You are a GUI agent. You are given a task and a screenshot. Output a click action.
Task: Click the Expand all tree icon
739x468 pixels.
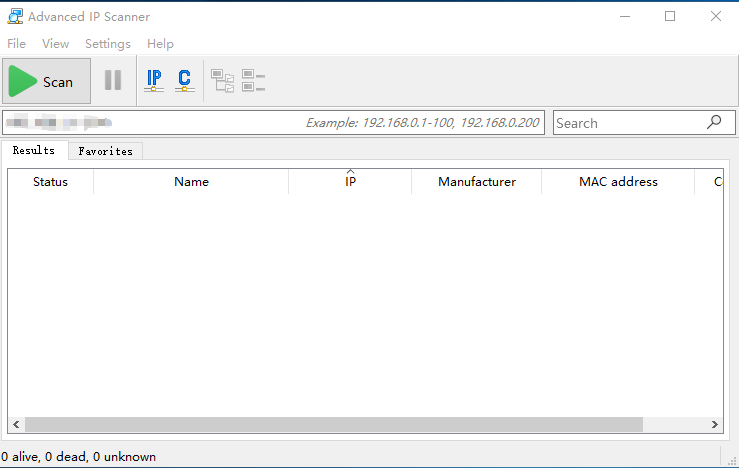pyautogui.click(x=222, y=81)
